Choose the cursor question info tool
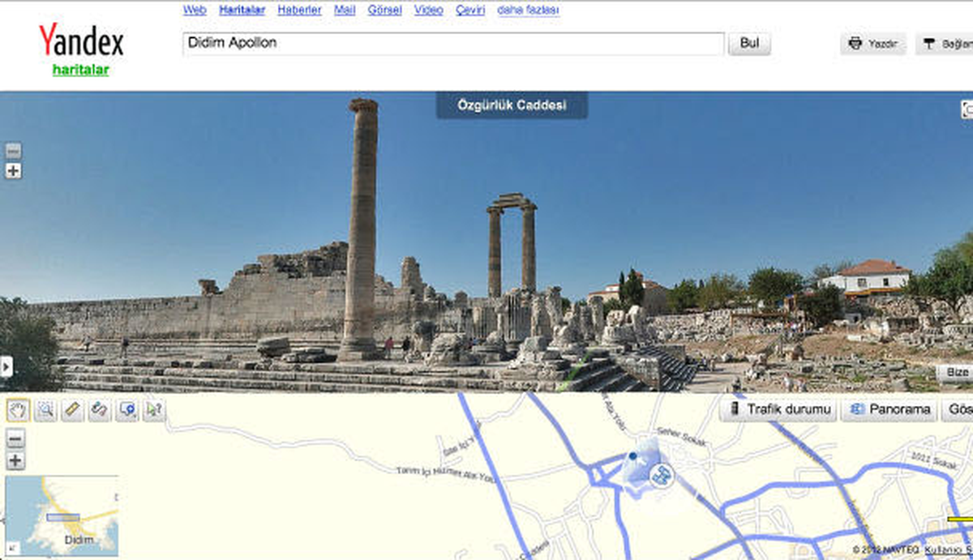The height and width of the screenshot is (560, 973). click(x=153, y=411)
